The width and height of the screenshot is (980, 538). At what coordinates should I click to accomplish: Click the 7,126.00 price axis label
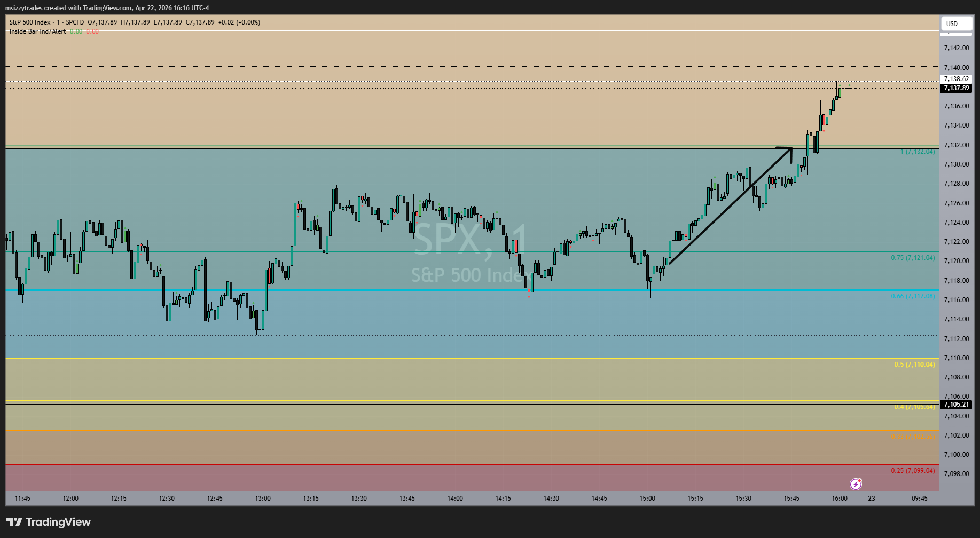click(957, 203)
